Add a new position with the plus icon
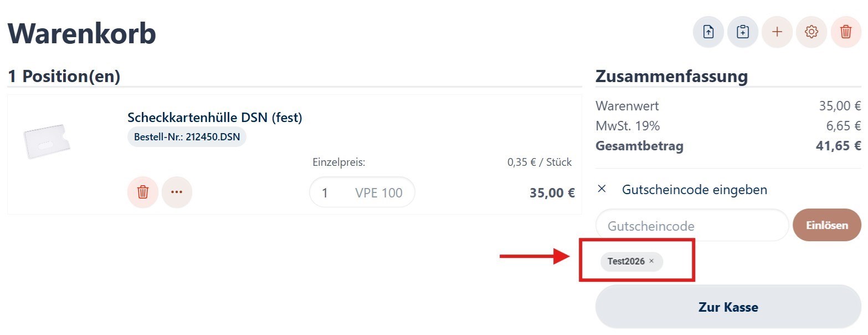 coord(777,32)
